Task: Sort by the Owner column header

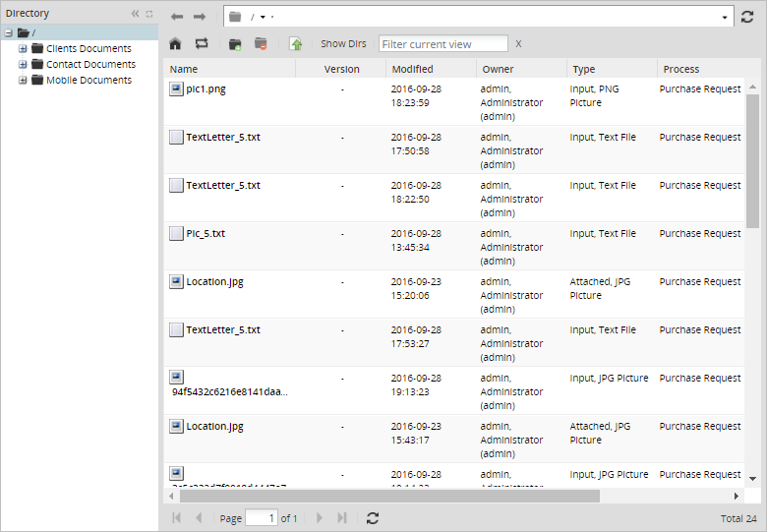Action: (x=498, y=69)
